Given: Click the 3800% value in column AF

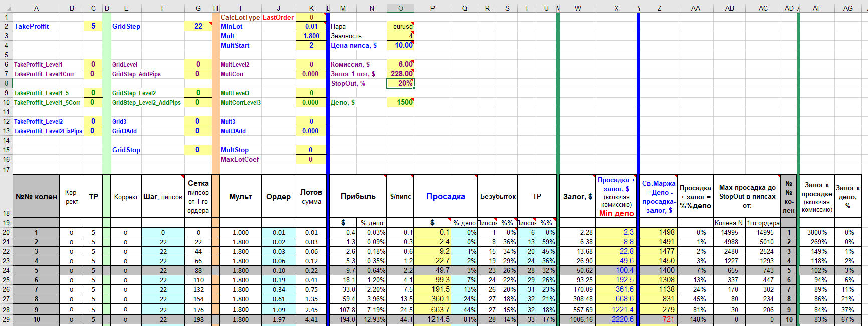Looking at the screenshot, I should point(817,232).
